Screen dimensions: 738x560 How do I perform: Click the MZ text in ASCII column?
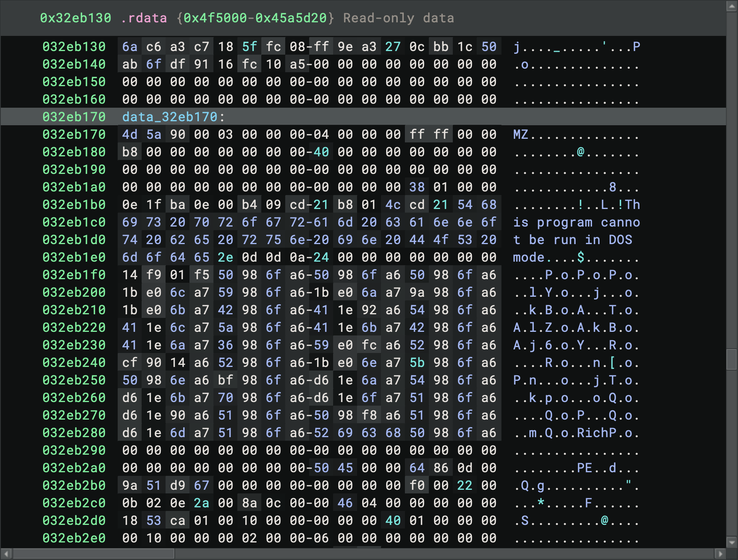click(x=521, y=134)
